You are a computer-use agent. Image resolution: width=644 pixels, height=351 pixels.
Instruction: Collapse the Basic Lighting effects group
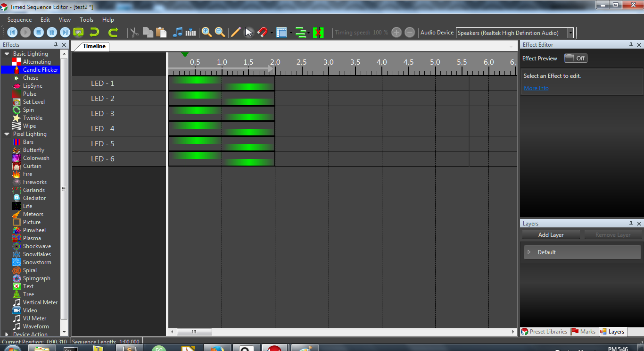pos(7,54)
